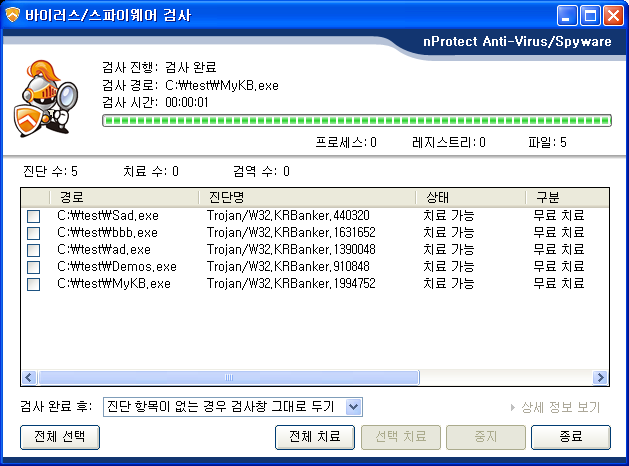Click the knight mascot scanner icon
629x466 pixels.
[x=46, y=99]
